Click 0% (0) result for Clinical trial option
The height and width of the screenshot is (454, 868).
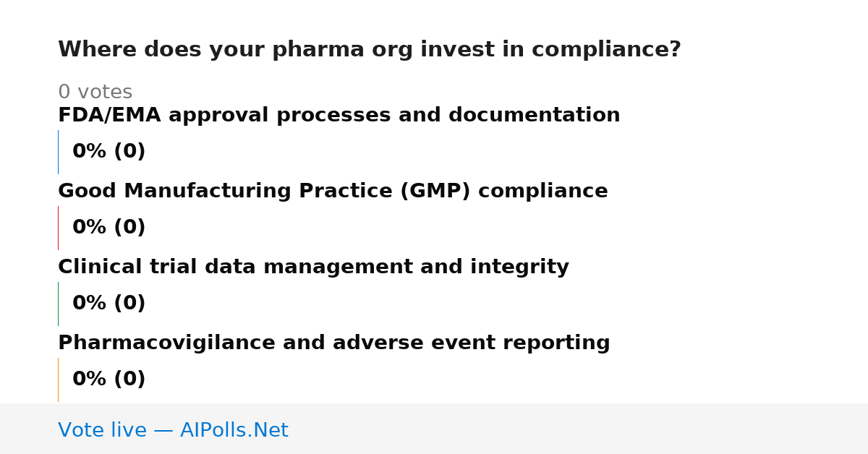(109, 304)
